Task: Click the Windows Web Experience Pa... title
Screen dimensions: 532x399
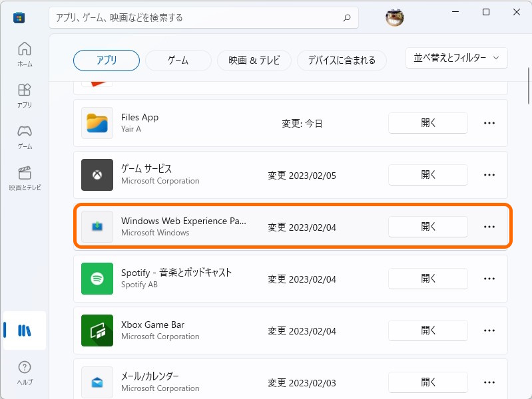Action: click(x=184, y=221)
